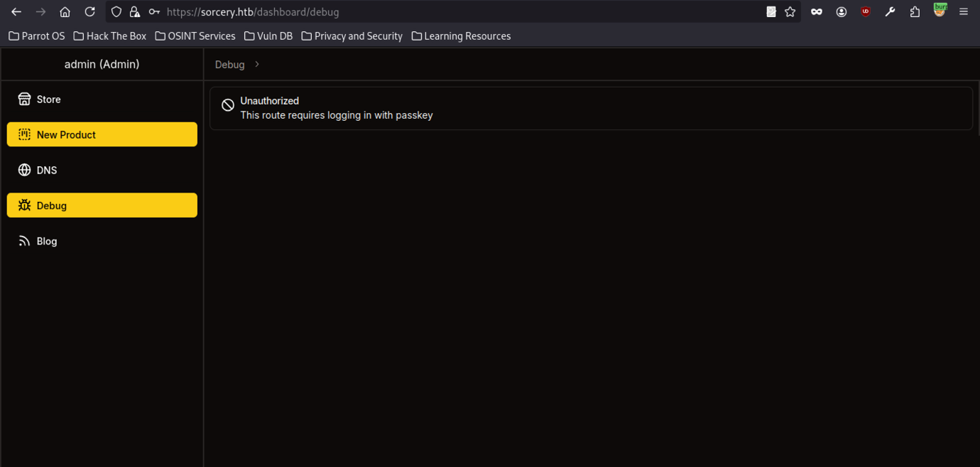Select DNS in the sidebar menu

click(46, 171)
